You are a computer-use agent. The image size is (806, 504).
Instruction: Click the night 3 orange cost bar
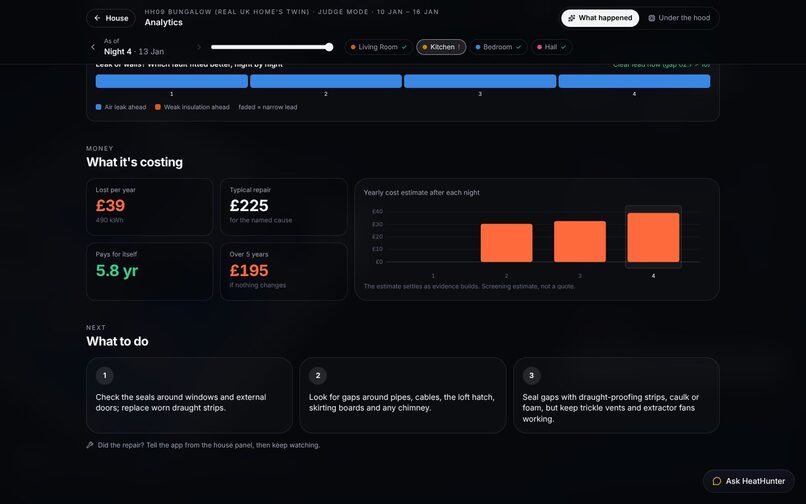(x=580, y=242)
